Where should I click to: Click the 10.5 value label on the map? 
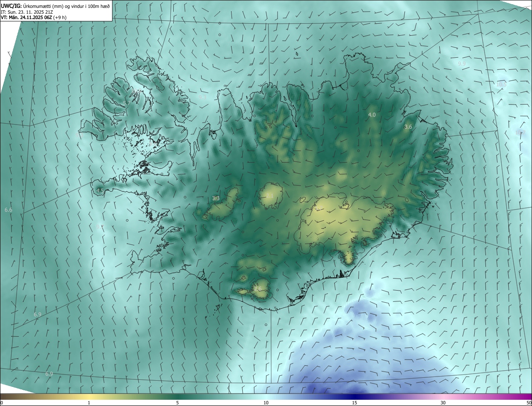(501, 84)
